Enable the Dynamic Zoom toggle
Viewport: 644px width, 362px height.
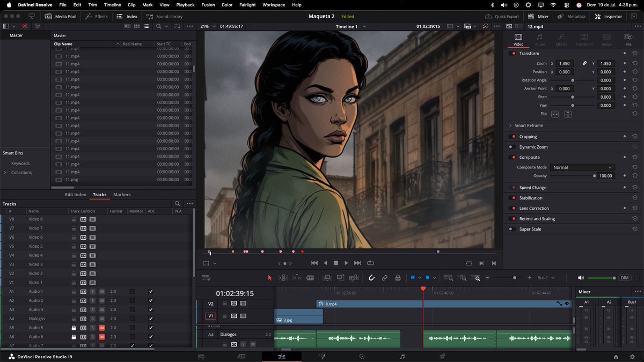(x=513, y=147)
